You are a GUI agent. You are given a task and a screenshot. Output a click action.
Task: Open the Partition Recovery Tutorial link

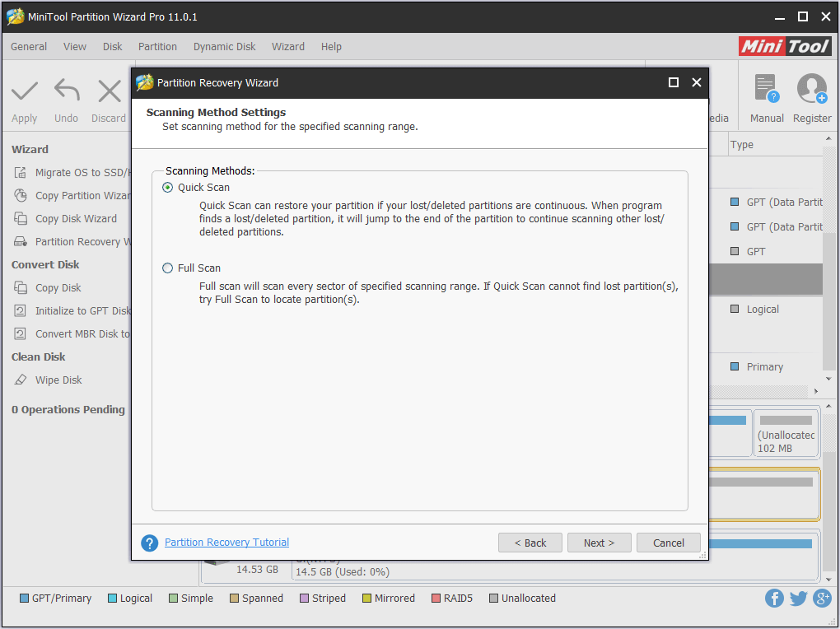coord(226,543)
